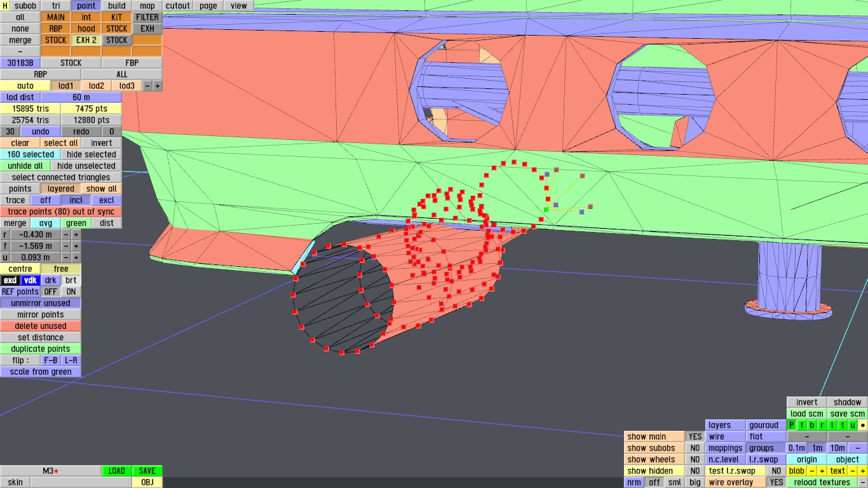
Task: Click unmirror unused
Action: (x=41, y=303)
